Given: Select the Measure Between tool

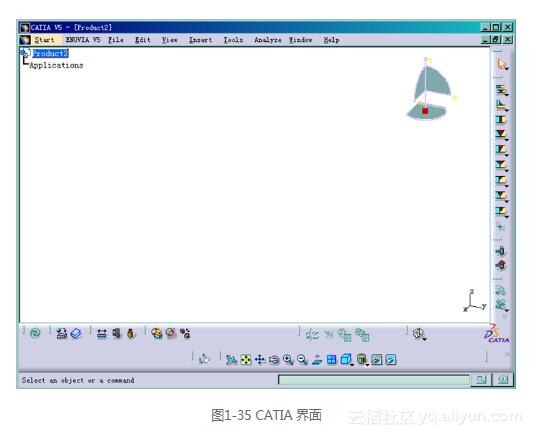Looking at the screenshot, I should pyautogui.click(x=102, y=334).
